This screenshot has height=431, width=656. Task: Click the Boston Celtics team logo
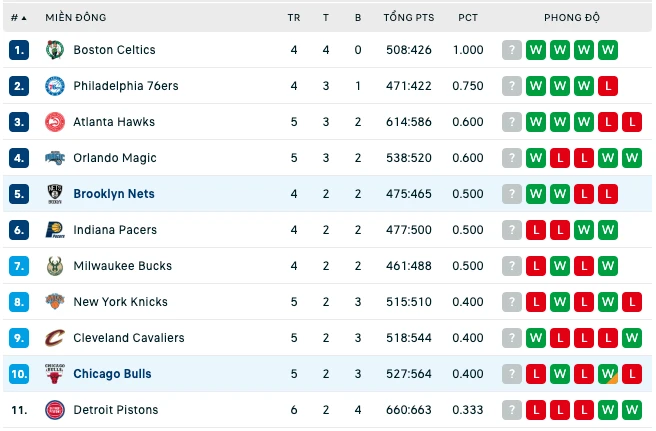pyautogui.click(x=55, y=50)
